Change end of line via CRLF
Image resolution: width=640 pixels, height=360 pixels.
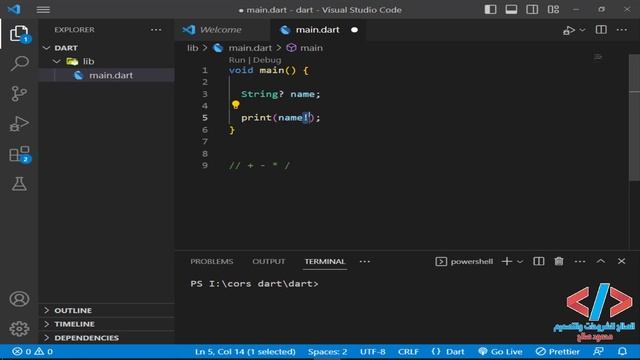tap(408, 351)
